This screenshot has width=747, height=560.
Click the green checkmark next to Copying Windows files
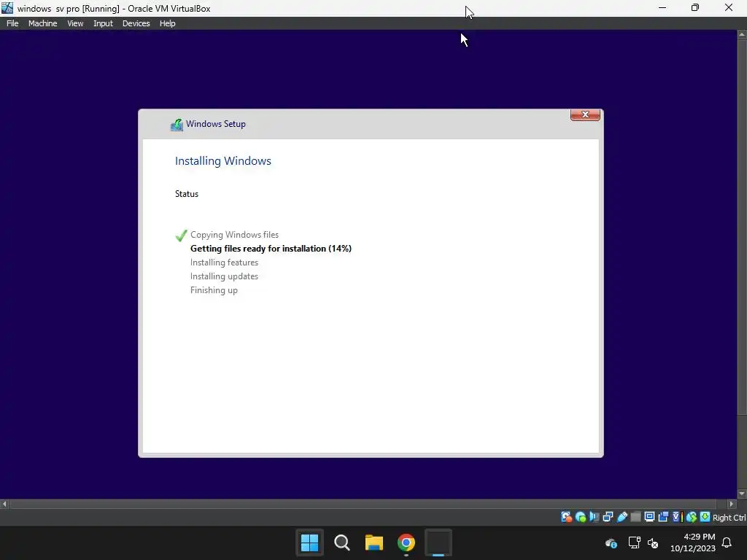tap(181, 236)
